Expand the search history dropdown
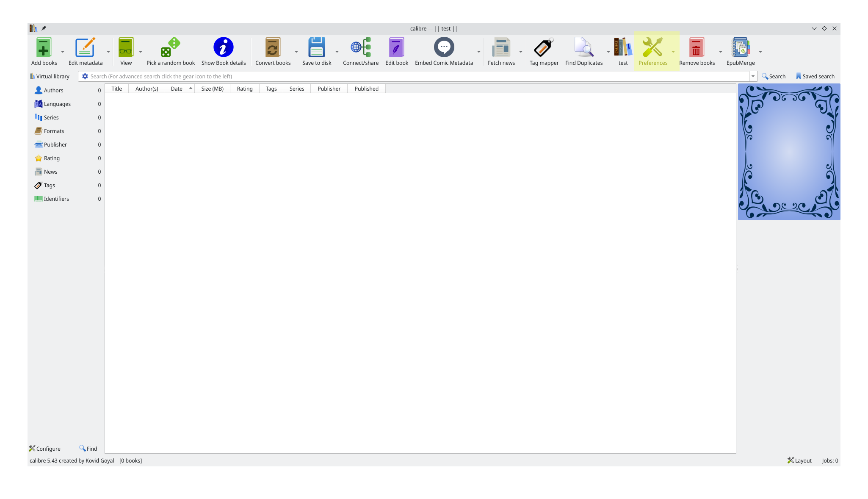Image resolution: width=868 pixels, height=499 pixels. (753, 77)
